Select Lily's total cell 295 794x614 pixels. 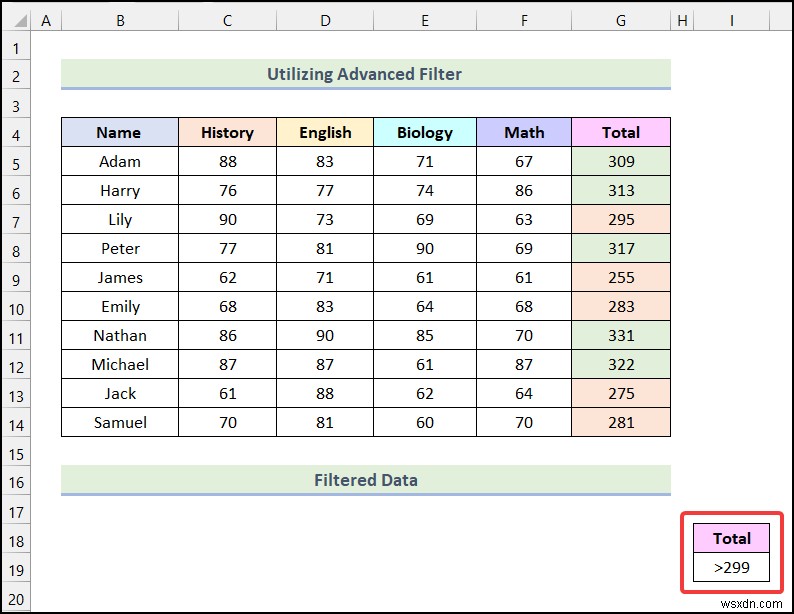coord(621,219)
